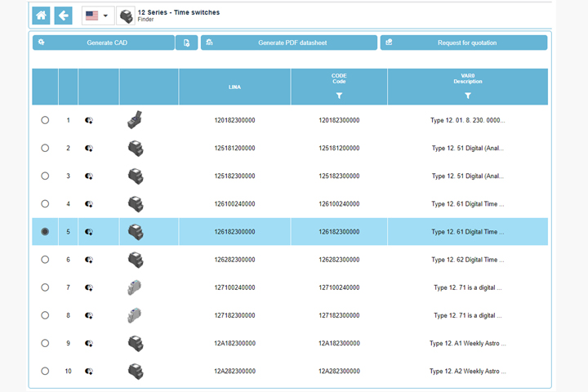Open the CODE column filter
The height and width of the screenshot is (392, 588).
pyautogui.click(x=339, y=96)
